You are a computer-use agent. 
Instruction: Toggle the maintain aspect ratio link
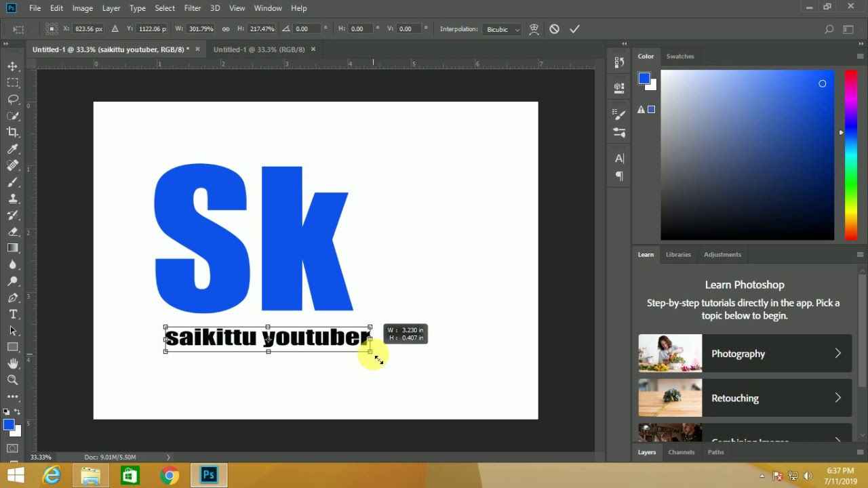click(226, 29)
